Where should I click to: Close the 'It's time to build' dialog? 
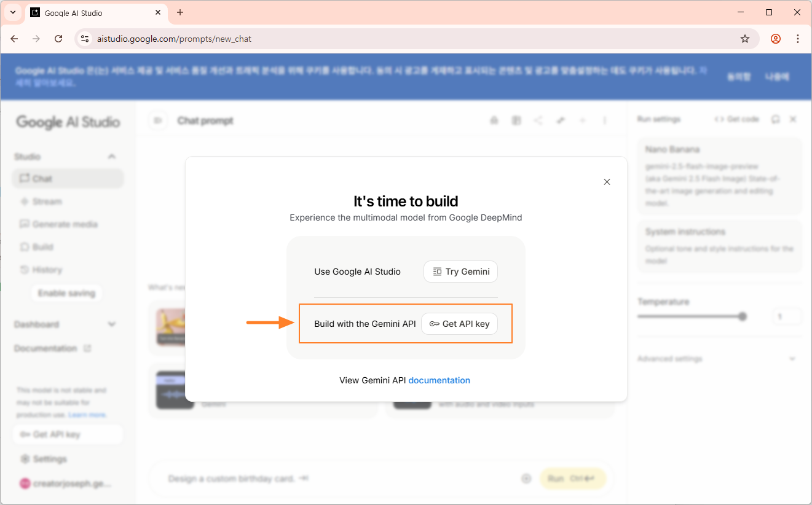(x=607, y=182)
